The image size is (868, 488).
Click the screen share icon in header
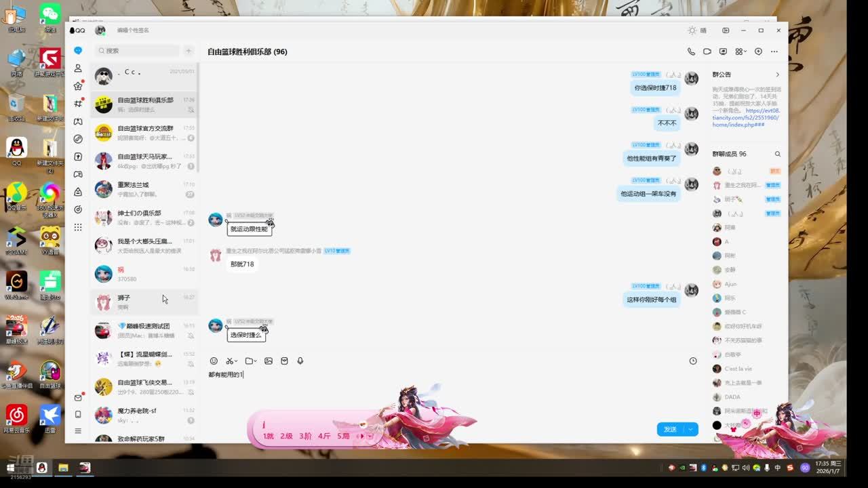point(723,52)
